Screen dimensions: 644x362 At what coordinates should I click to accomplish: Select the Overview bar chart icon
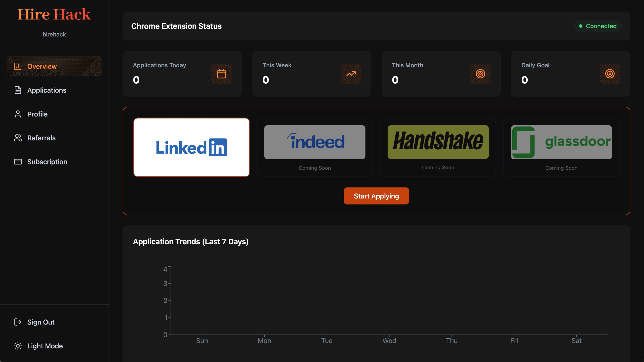tap(18, 67)
